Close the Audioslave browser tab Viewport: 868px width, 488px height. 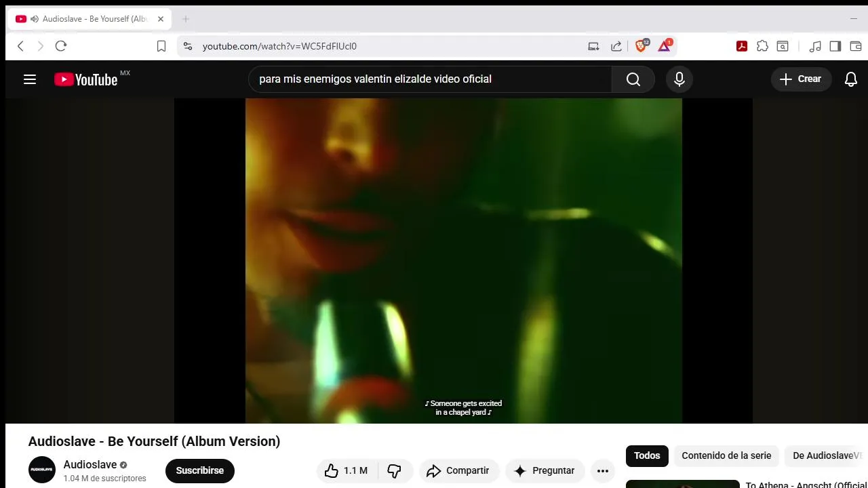coord(161,19)
